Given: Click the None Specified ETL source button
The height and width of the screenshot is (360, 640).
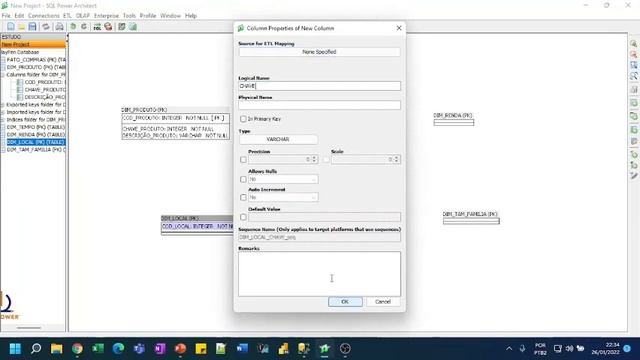Looking at the screenshot, I should pyautogui.click(x=319, y=52).
